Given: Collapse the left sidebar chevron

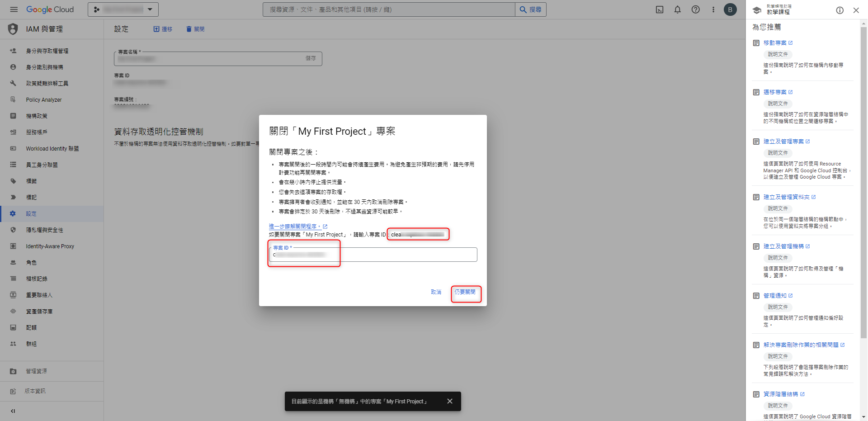Looking at the screenshot, I should click(13, 411).
